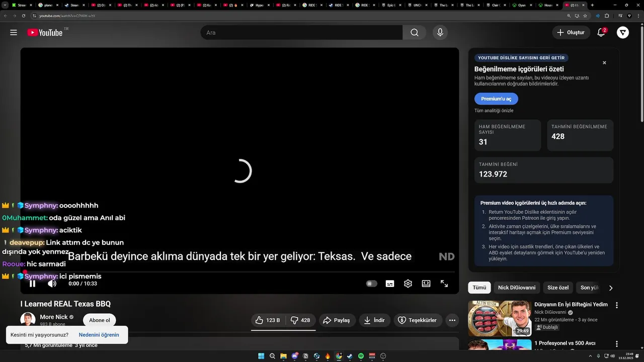Screen dimensions: 644x362
Task: Click the Nedenini öğrenin link
Action: coord(99,335)
